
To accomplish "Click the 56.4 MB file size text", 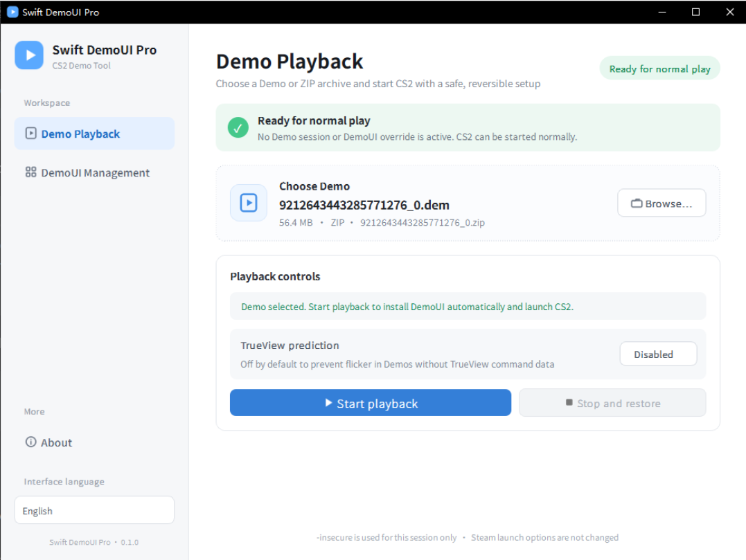I will pos(296,222).
